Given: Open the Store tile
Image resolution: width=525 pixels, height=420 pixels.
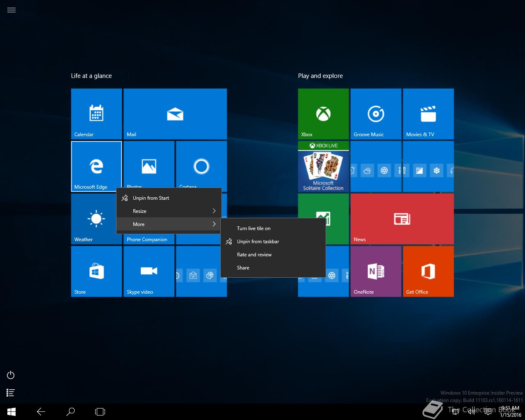Looking at the screenshot, I should point(96,271).
